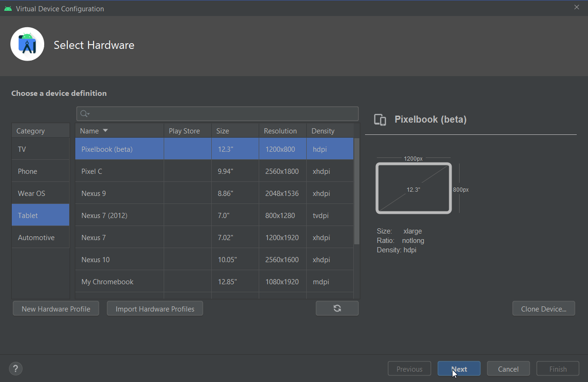Click the tvdpi density cell
This screenshot has height=382, width=588.
tap(330, 215)
